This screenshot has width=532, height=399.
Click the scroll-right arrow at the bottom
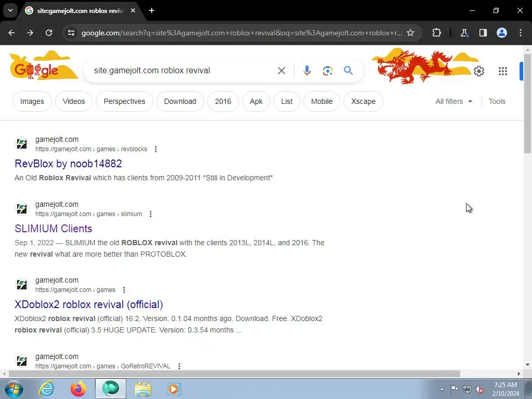point(519,374)
